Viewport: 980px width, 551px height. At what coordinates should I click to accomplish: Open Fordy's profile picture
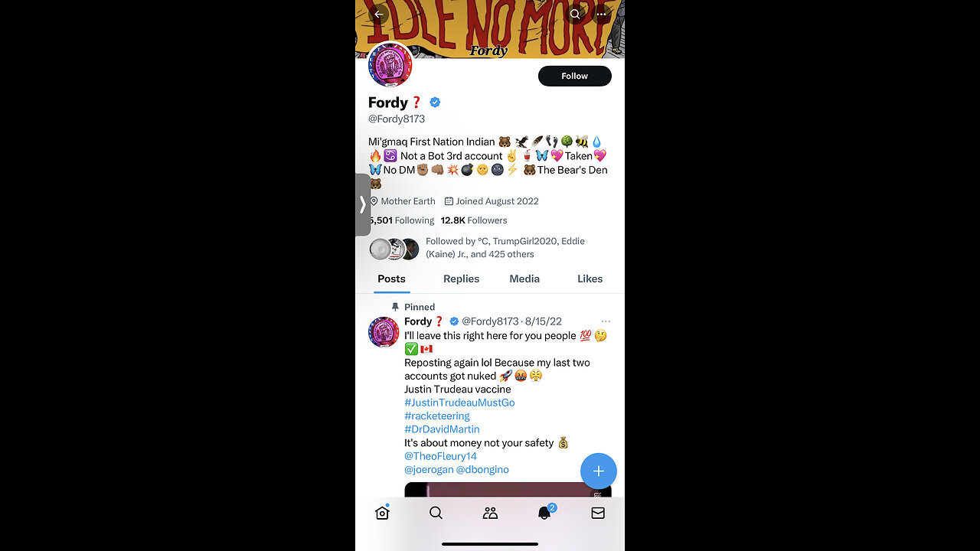point(390,65)
